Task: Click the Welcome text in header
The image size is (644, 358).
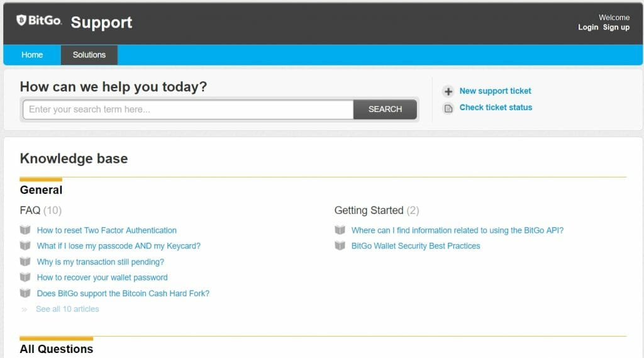Action: [614, 17]
